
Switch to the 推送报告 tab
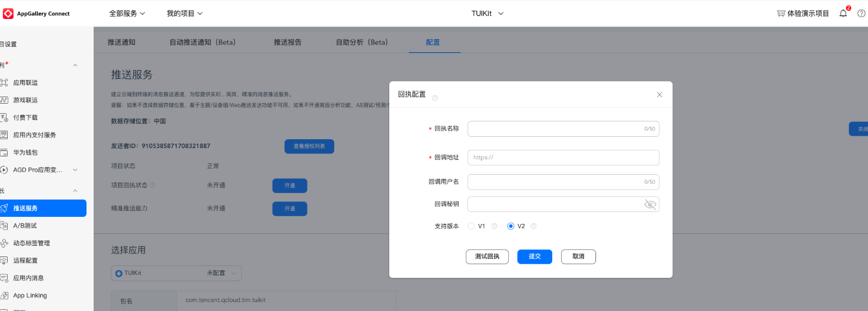click(x=287, y=42)
